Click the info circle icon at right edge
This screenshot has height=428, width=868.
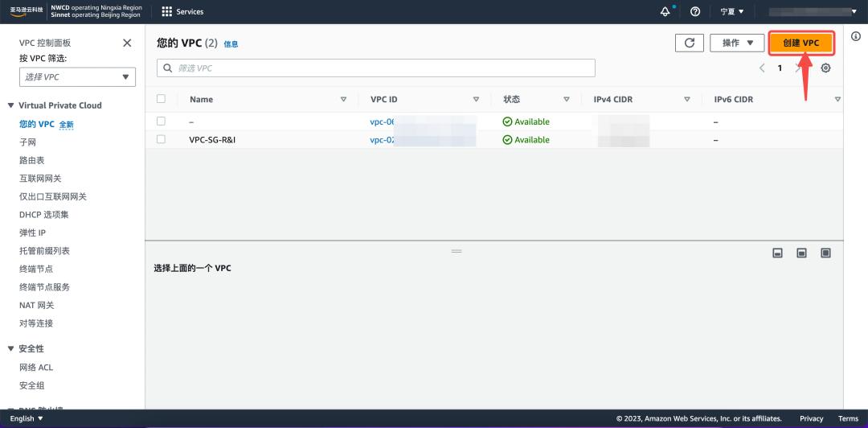[x=856, y=36]
